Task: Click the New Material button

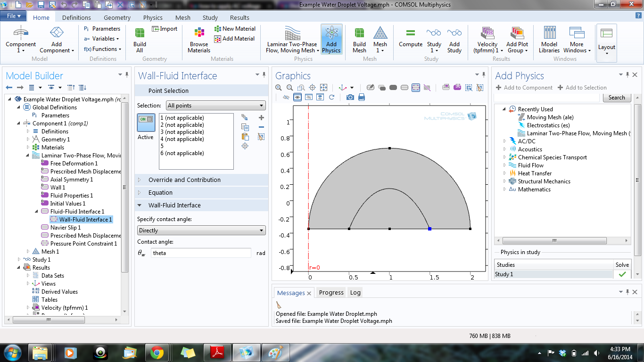Action: point(235,29)
